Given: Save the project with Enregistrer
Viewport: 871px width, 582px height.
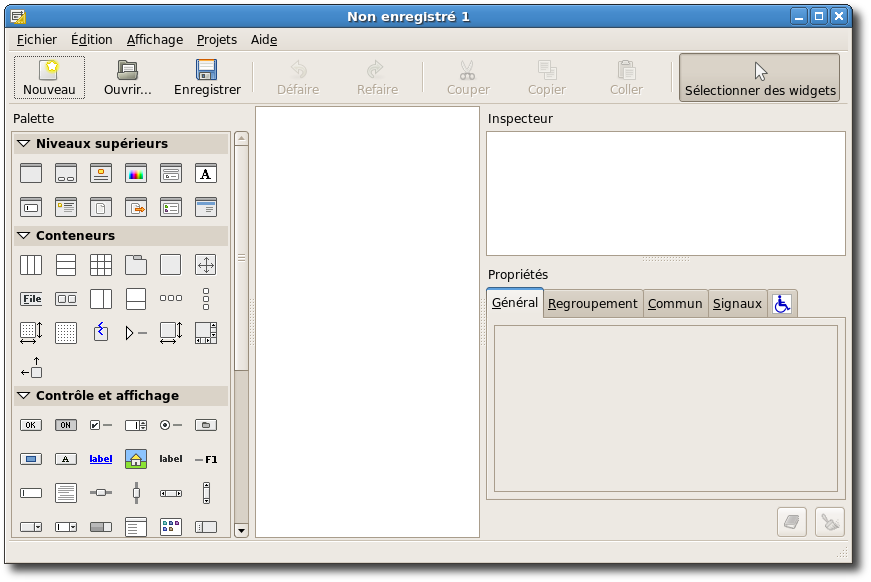Looking at the screenshot, I should click(207, 77).
